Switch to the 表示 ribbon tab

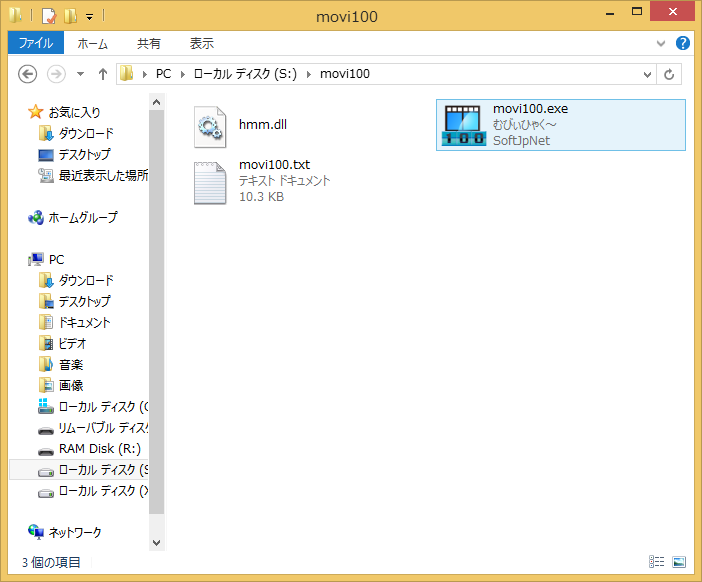201,43
